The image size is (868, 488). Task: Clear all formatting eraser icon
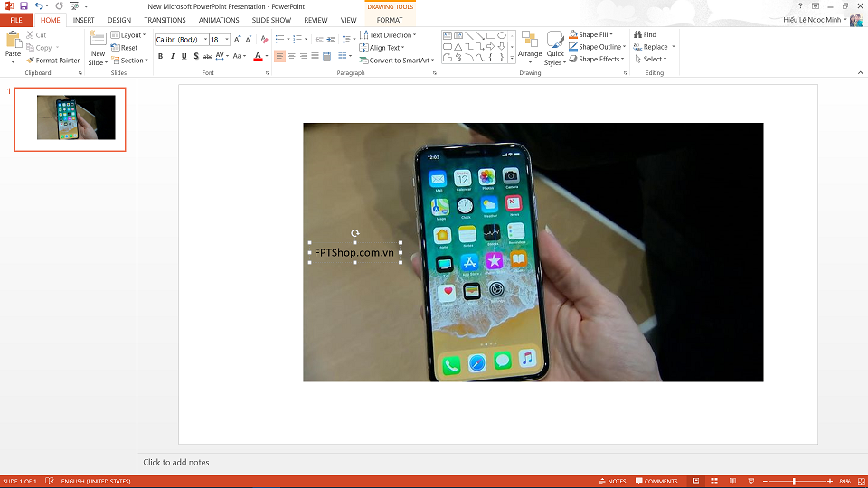point(265,39)
